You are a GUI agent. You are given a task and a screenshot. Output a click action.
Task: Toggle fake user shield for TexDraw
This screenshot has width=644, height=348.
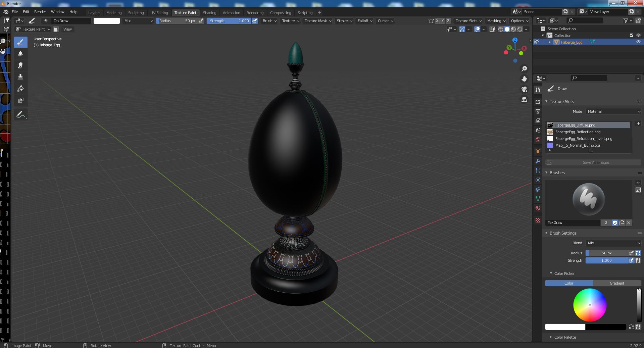tap(615, 222)
